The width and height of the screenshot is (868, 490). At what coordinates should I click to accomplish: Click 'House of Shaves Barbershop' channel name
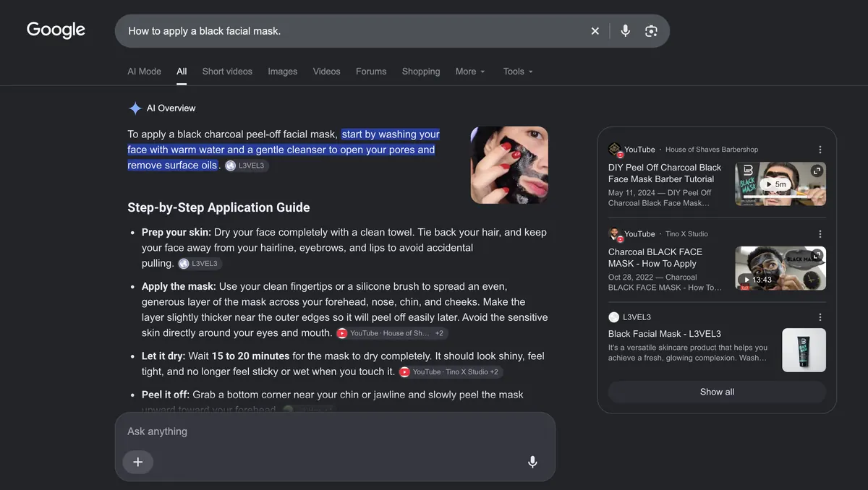click(712, 150)
